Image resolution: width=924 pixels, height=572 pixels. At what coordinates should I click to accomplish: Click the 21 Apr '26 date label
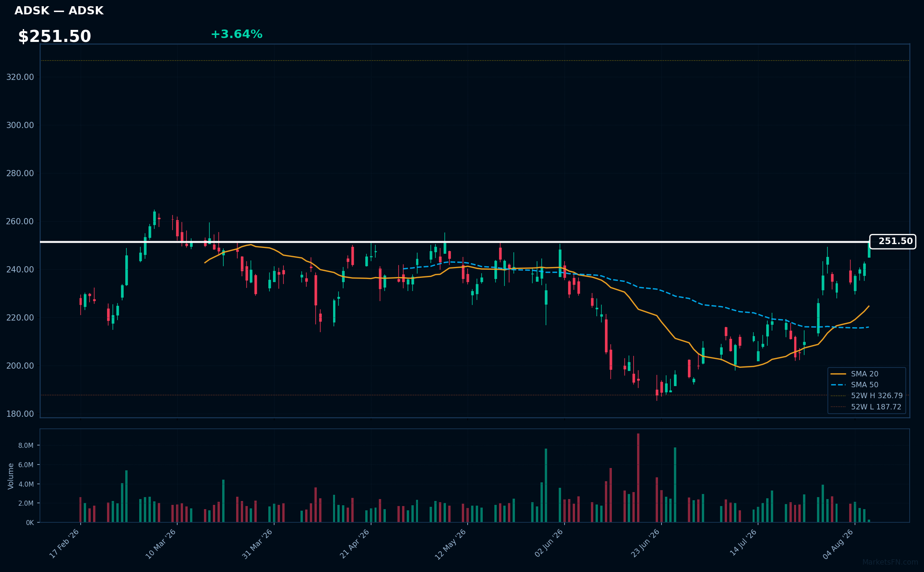tap(354, 544)
